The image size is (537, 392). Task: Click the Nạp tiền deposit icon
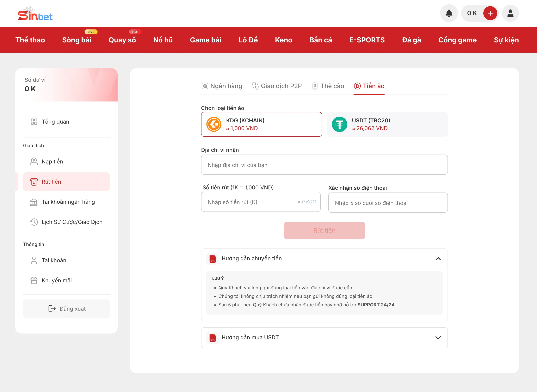pyautogui.click(x=34, y=162)
